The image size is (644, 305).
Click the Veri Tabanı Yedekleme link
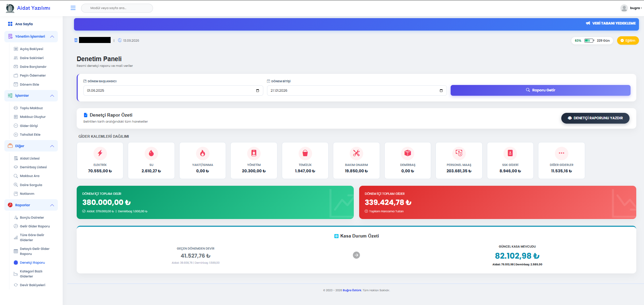tap(611, 24)
